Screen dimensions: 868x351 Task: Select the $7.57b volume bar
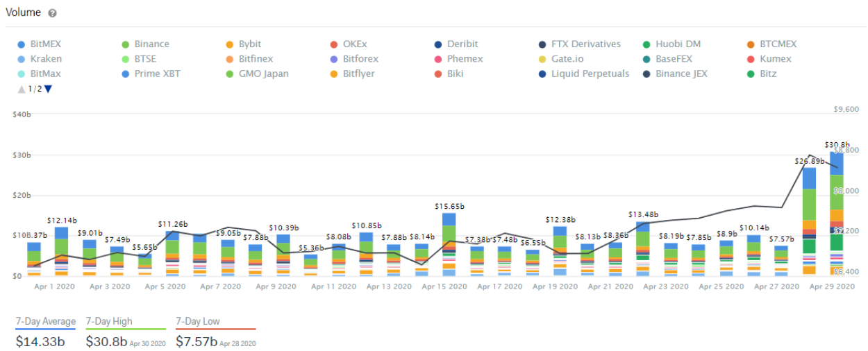pos(781,261)
